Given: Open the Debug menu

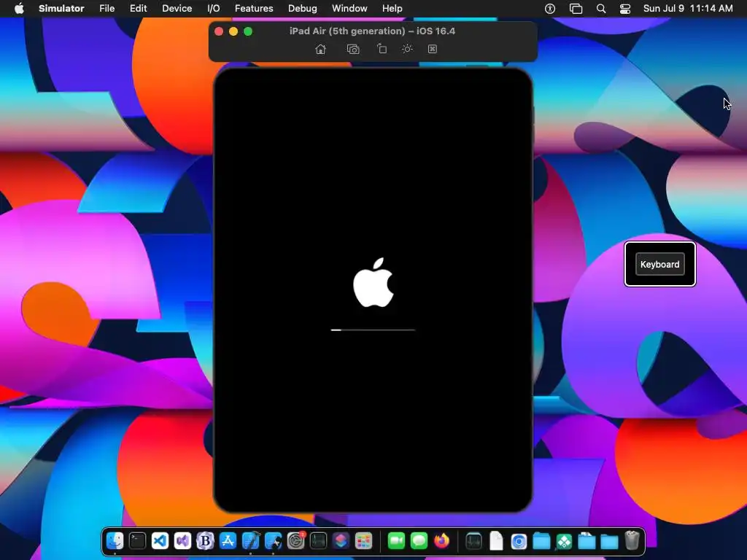Looking at the screenshot, I should (x=303, y=9).
